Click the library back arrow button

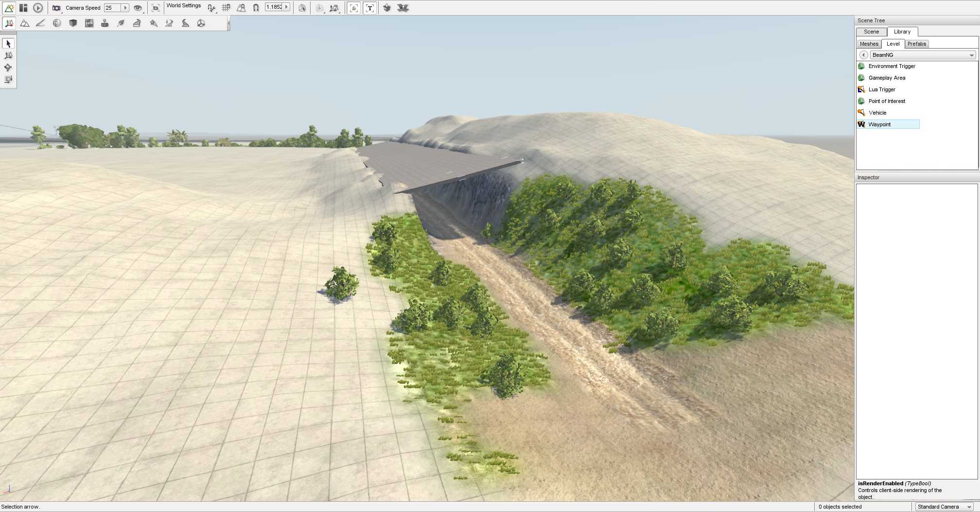(863, 55)
